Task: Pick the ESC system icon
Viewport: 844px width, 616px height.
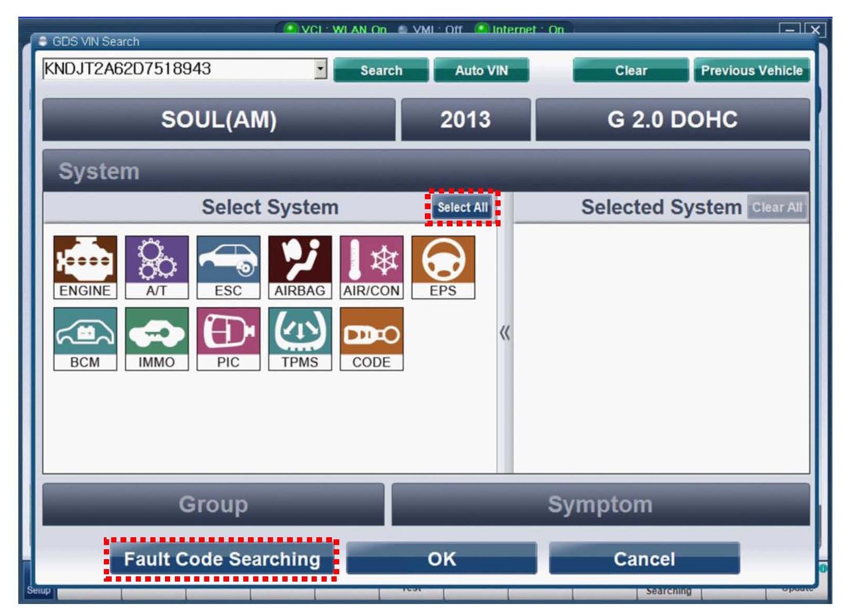Action: tap(228, 267)
